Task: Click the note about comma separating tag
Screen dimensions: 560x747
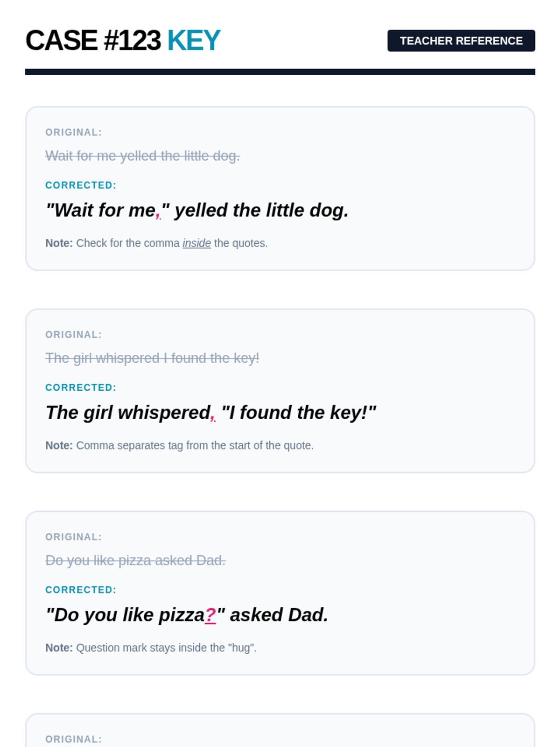Action: click(179, 445)
